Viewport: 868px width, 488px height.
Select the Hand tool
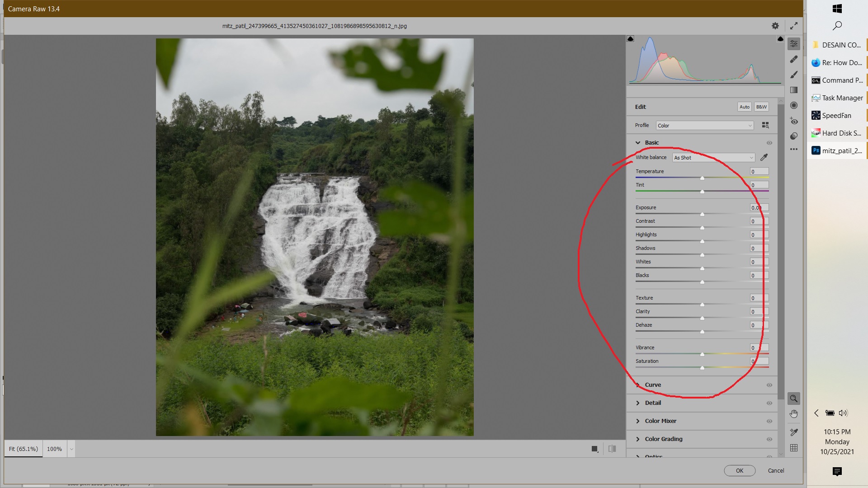point(793,413)
